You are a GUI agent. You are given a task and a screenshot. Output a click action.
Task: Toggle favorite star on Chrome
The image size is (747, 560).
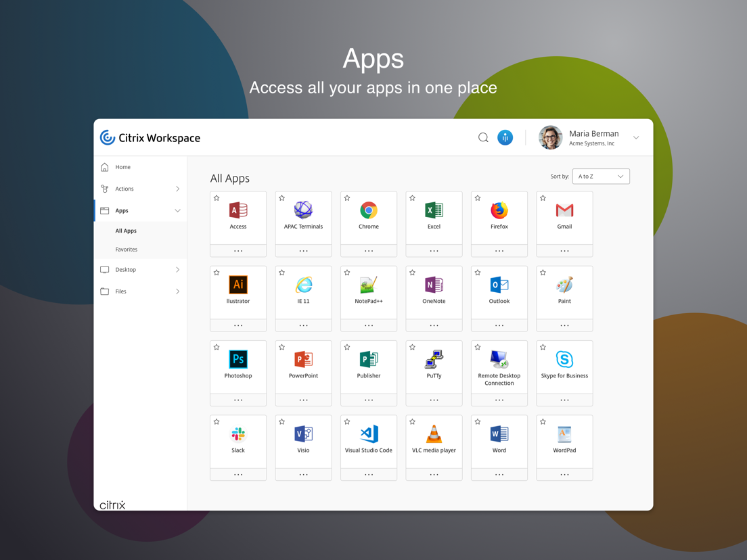coord(347,198)
